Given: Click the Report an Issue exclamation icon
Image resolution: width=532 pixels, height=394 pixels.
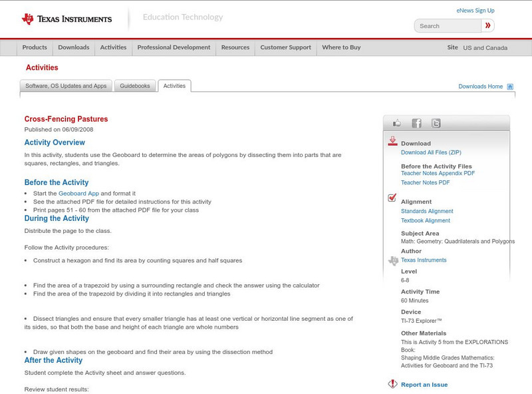Looking at the screenshot, I should pyautogui.click(x=392, y=384).
